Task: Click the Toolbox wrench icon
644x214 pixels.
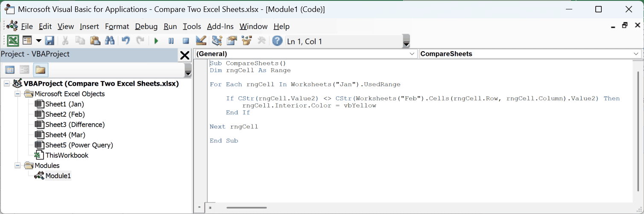Action: click(x=262, y=41)
